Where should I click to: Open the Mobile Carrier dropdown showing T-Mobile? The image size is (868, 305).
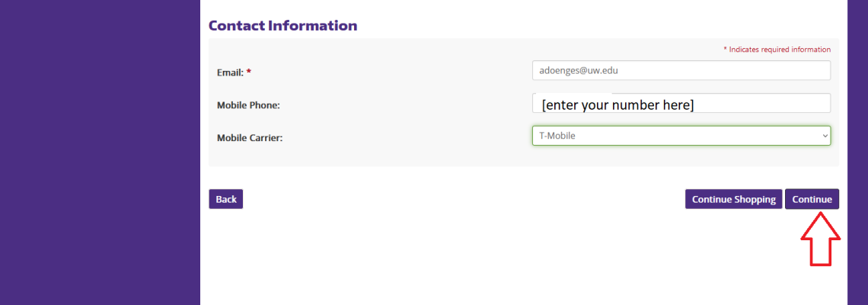tap(681, 135)
